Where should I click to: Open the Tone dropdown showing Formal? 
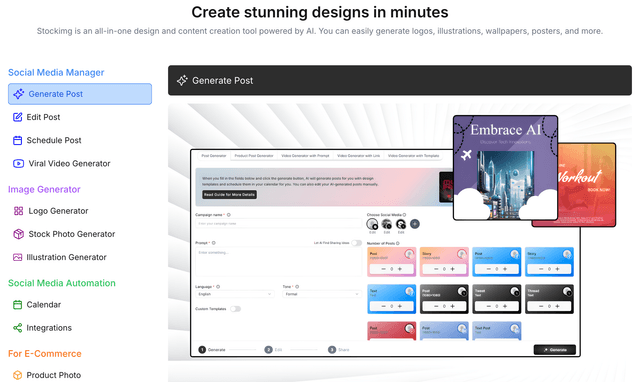point(321,294)
